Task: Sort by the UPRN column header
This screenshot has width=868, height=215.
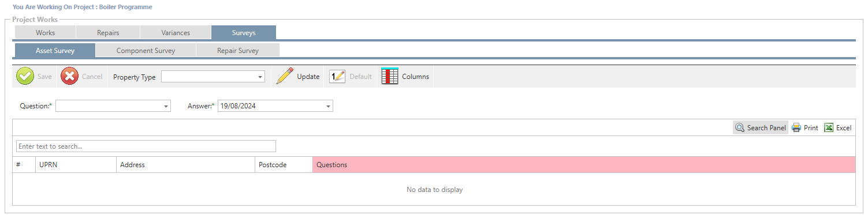Action: pyautogui.click(x=76, y=165)
